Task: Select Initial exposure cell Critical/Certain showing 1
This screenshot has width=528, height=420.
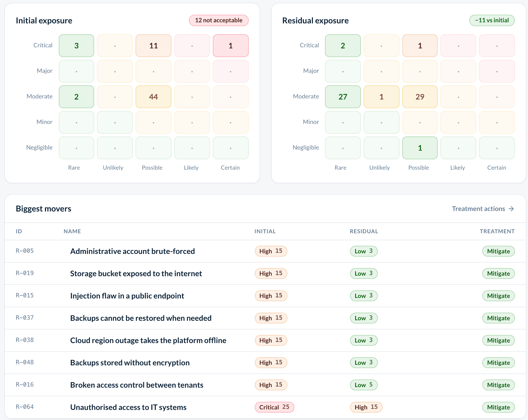Action: click(231, 46)
